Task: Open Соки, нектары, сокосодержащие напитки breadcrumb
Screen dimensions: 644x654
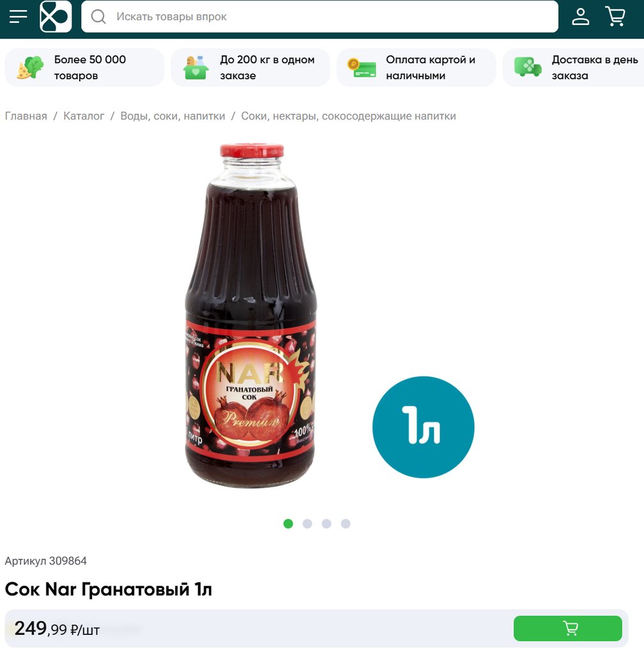Action: point(348,116)
